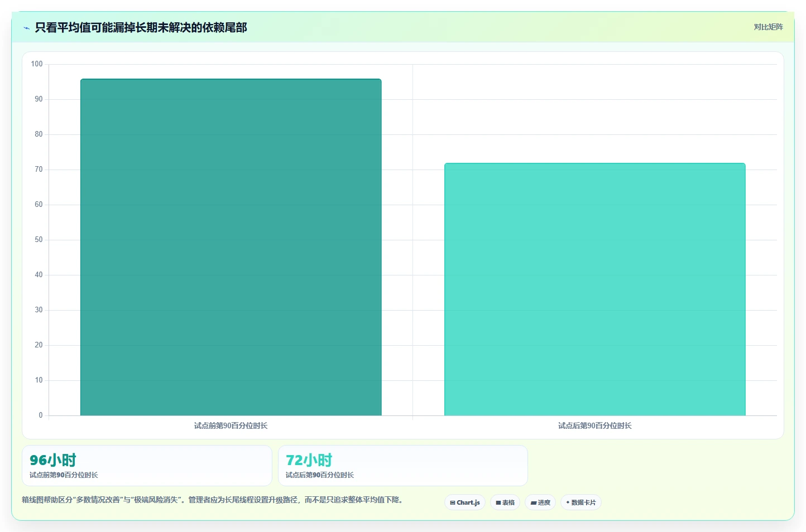Click the footnote text starting with 箱线图帮助区分
Viewport: 806px width, 532px height.
tap(212, 500)
